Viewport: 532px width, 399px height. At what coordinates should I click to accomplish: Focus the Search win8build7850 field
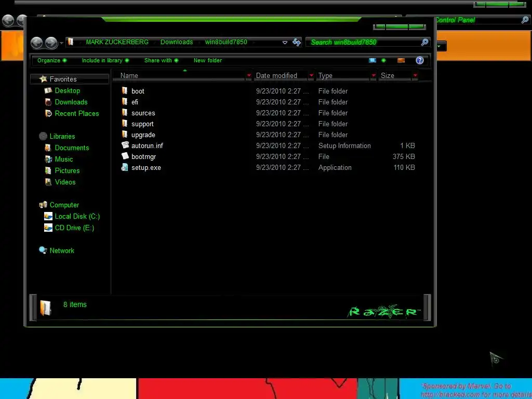point(368,42)
